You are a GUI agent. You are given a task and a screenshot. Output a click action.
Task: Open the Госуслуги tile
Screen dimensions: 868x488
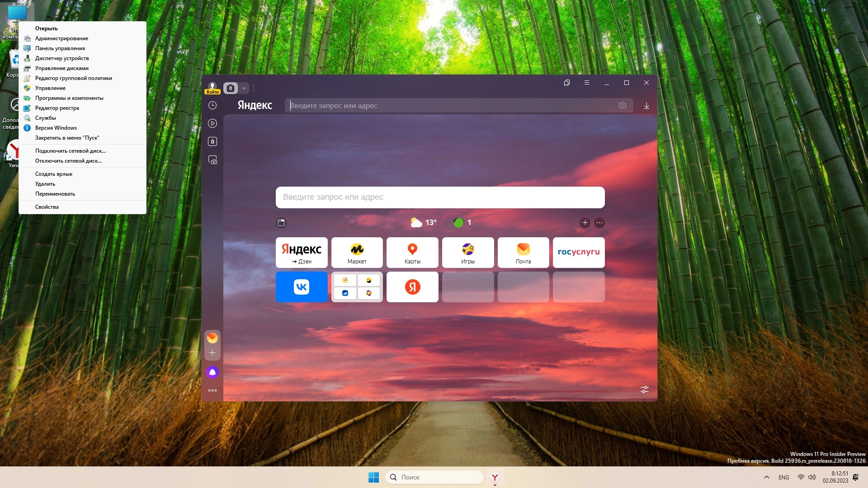pos(579,253)
